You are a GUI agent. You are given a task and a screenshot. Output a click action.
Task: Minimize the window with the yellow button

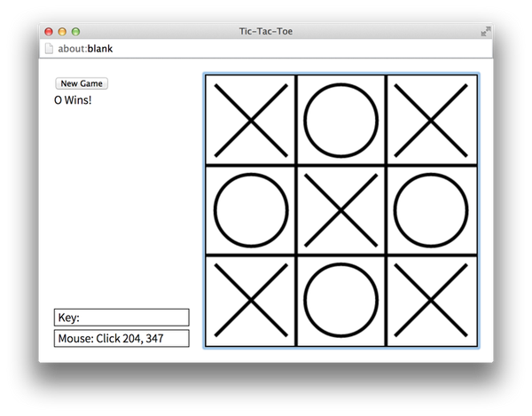(x=62, y=32)
